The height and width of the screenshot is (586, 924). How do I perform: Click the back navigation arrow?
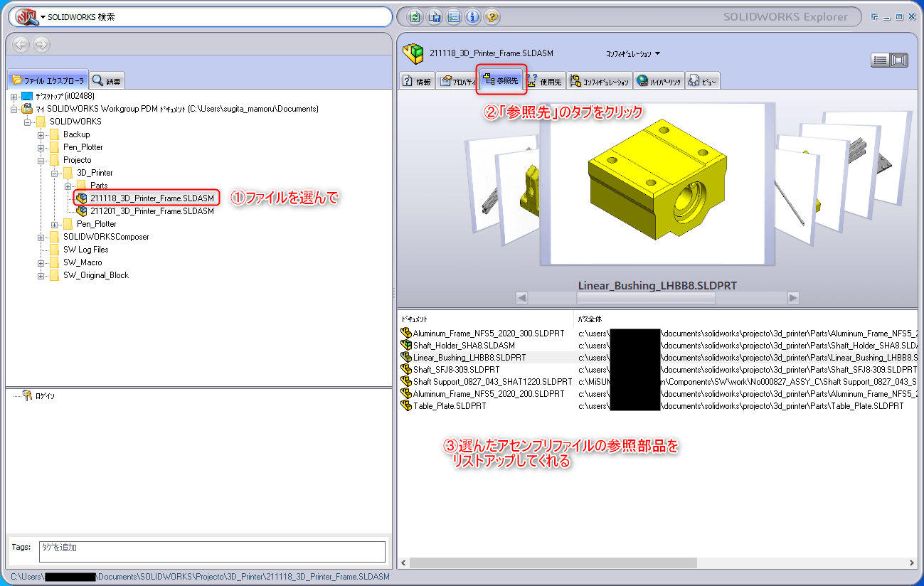click(x=21, y=44)
